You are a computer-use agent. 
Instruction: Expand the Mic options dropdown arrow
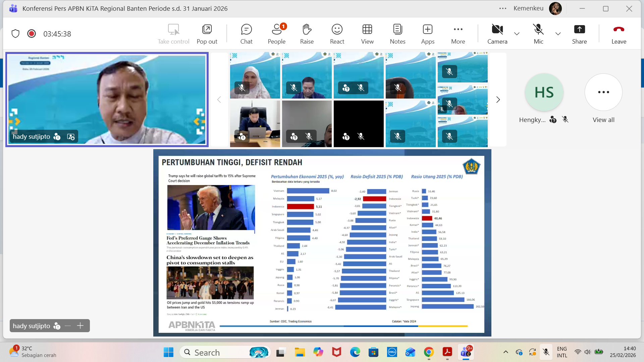point(558,34)
